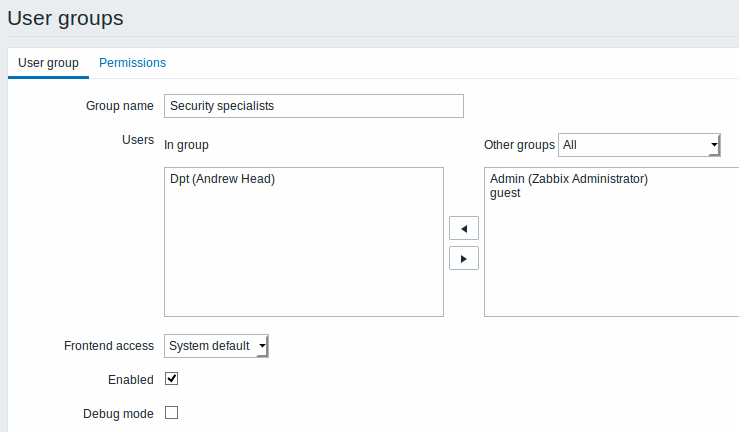This screenshot has height=432, width=739.
Task: Click the User groups page heading
Action: click(x=66, y=17)
